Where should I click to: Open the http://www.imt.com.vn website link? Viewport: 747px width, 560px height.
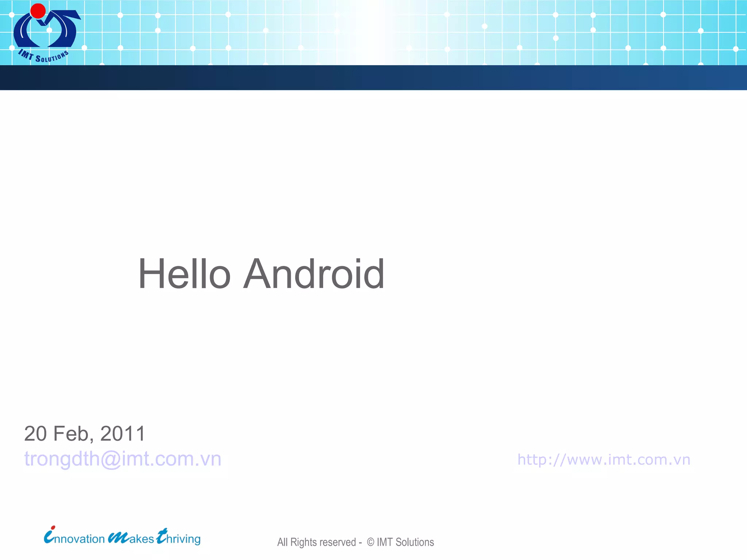point(604,460)
